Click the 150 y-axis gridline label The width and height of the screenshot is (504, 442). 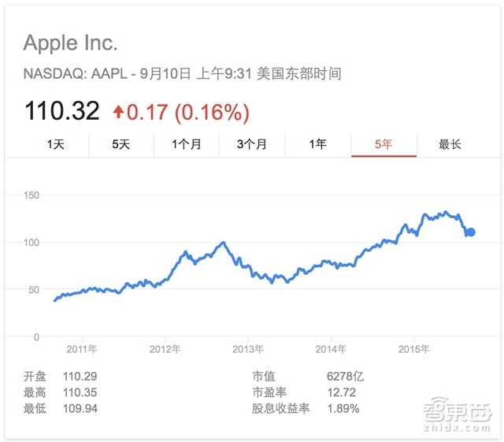[x=31, y=195]
